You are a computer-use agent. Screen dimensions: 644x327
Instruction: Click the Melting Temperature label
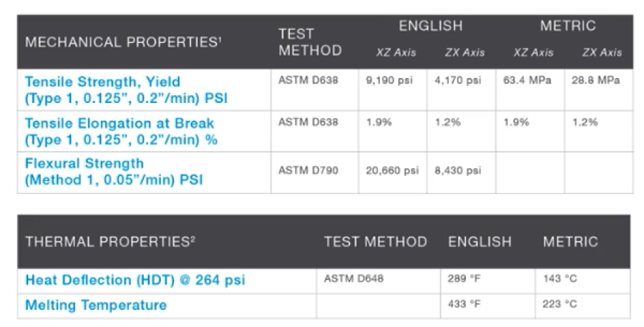[x=96, y=306]
